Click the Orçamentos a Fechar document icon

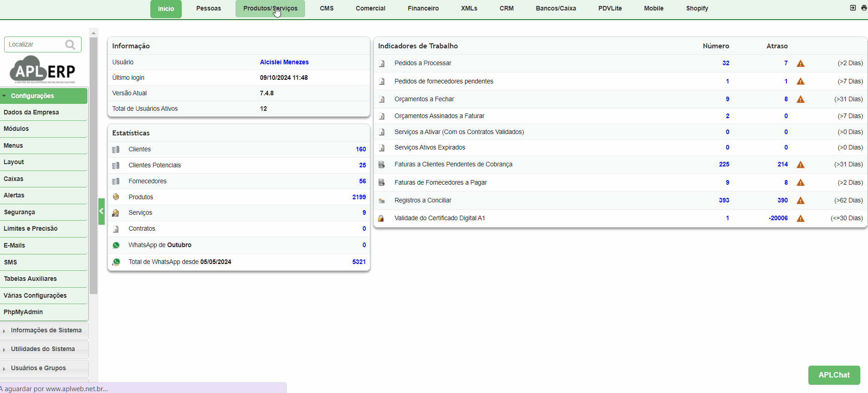[x=382, y=99]
